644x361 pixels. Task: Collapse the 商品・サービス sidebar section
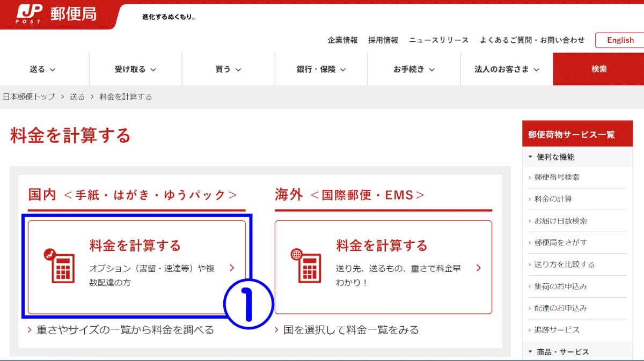pos(559,352)
